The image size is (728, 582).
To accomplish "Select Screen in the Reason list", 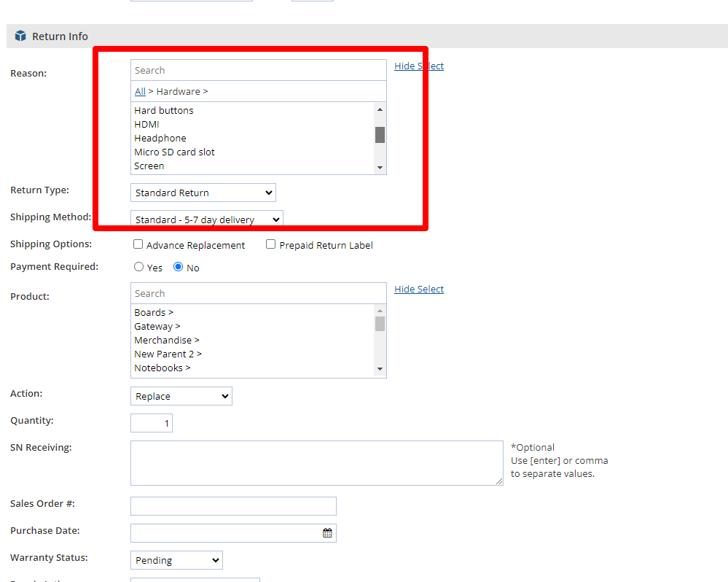I will pos(149,166).
